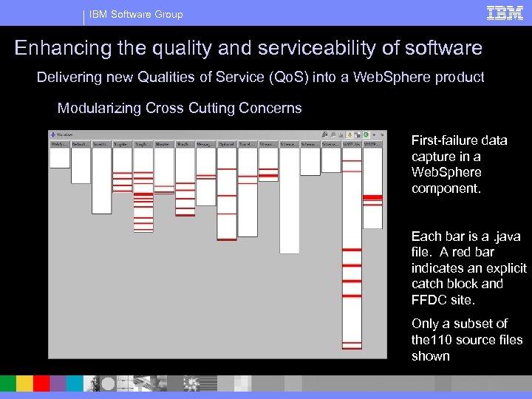This screenshot has width=532, height=399.
Task: Select the Visualiser view title tab
Action: pos(62,134)
